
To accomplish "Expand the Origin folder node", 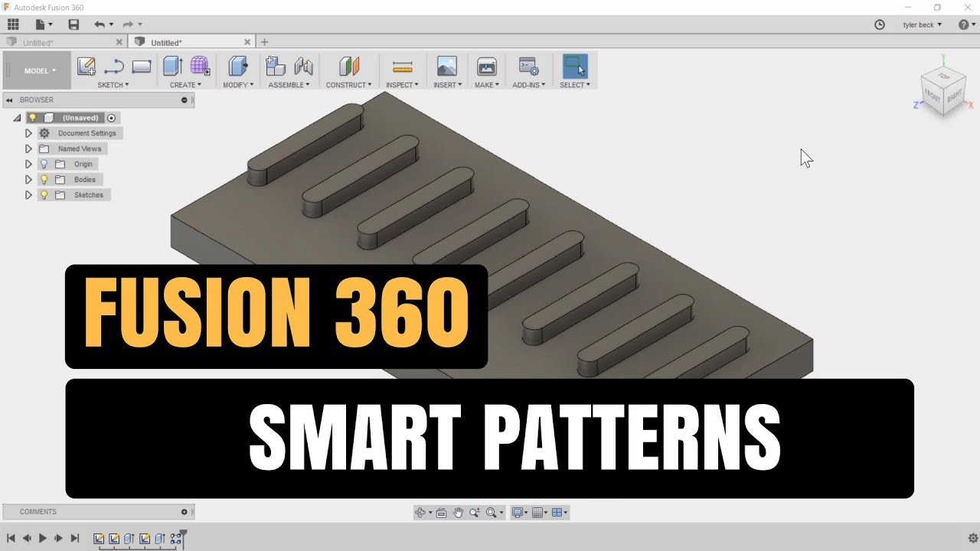I will tap(28, 164).
